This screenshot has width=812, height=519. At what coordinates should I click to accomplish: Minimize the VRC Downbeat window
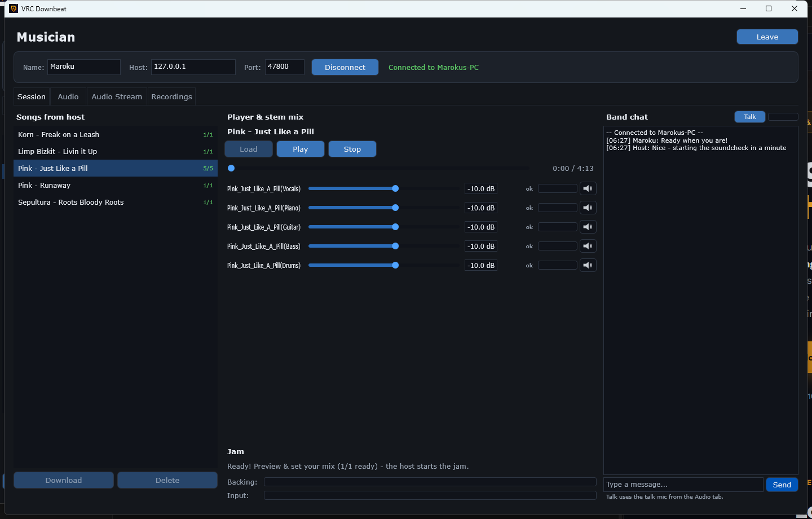pos(743,8)
